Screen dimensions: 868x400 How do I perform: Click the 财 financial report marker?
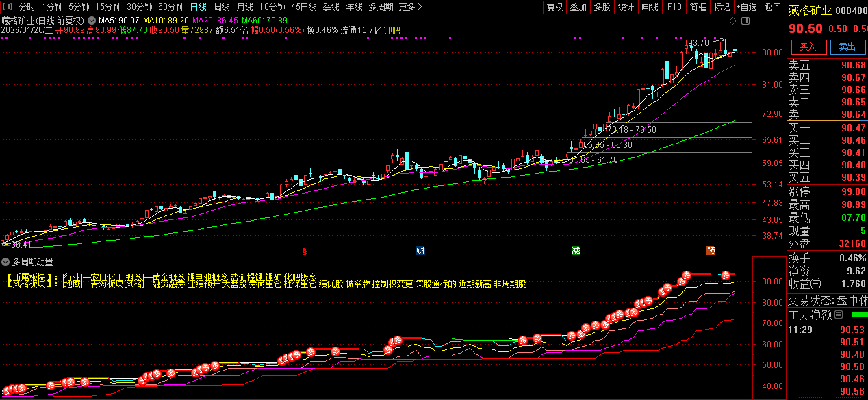click(x=420, y=251)
